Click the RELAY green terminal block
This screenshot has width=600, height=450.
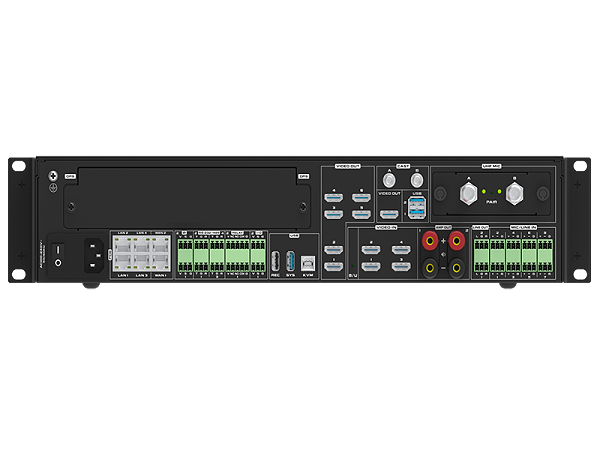click(237, 253)
